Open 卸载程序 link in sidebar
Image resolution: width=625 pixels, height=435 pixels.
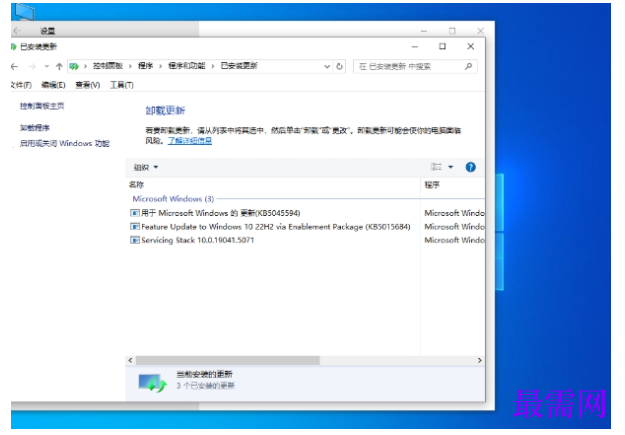click(x=35, y=128)
